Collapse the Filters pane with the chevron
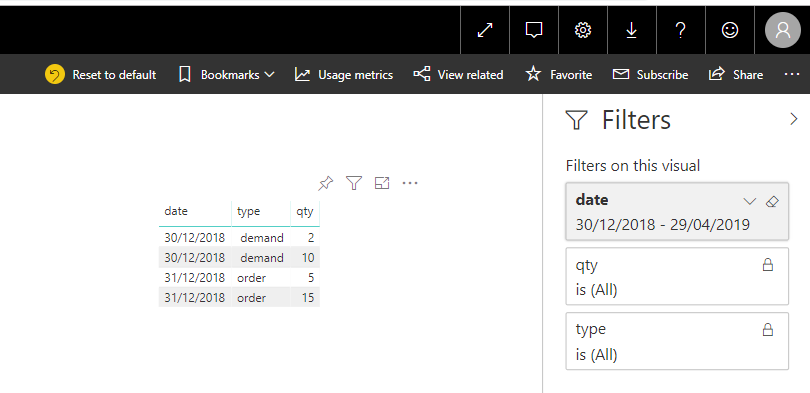This screenshot has height=393, width=810. pyautogui.click(x=794, y=119)
